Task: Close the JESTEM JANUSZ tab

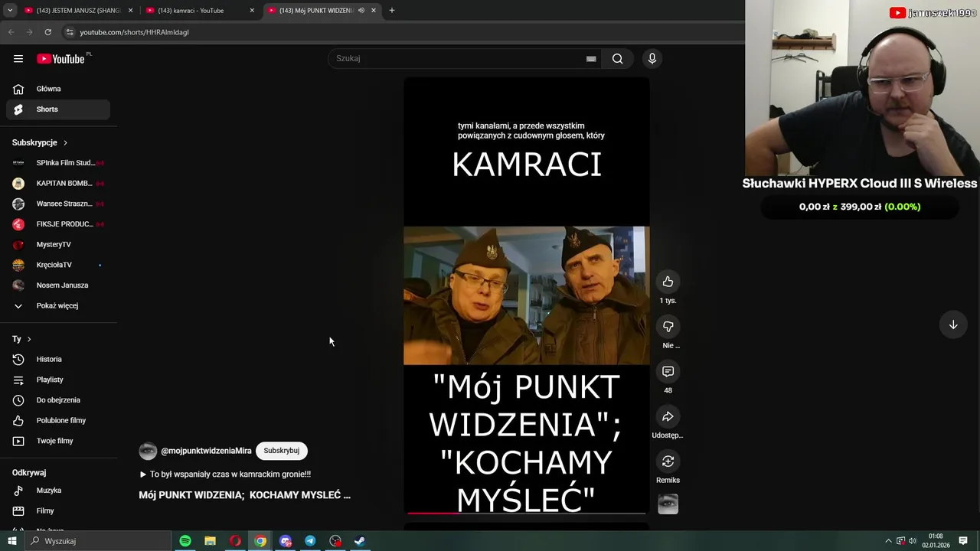Action: (130, 11)
